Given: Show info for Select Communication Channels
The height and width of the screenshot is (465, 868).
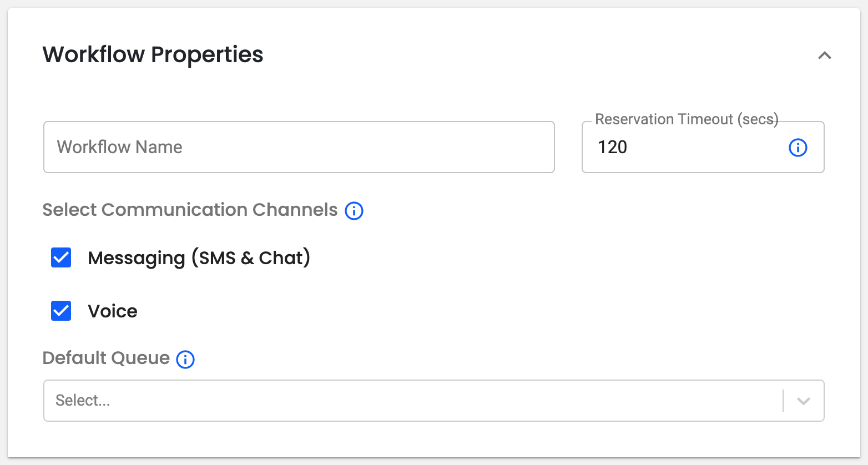Looking at the screenshot, I should pyautogui.click(x=354, y=211).
